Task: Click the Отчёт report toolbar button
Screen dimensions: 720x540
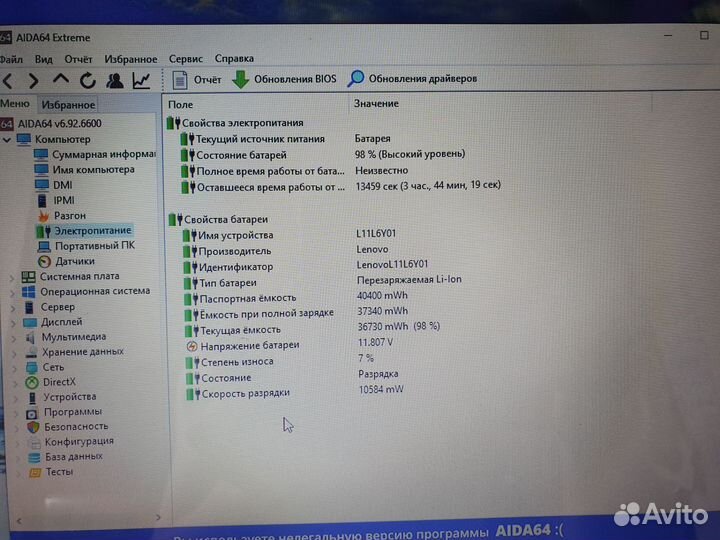Action: pyautogui.click(x=197, y=80)
